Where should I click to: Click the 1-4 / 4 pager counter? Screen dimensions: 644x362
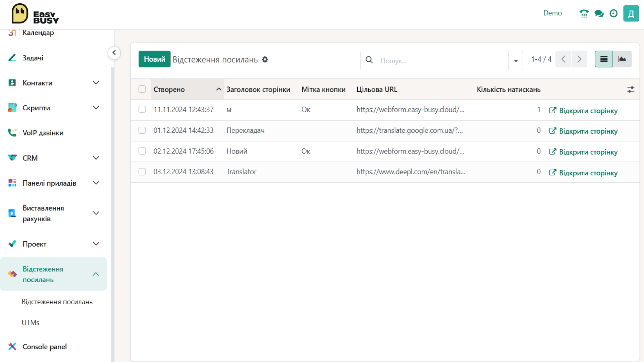click(541, 59)
